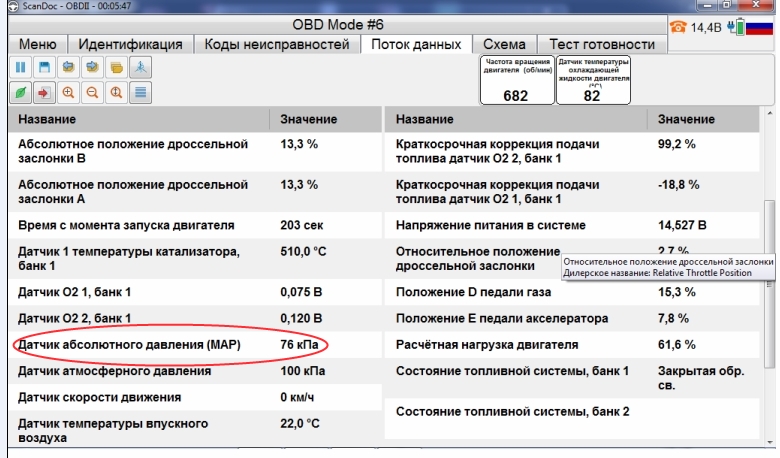Zoom out with the minus magnifier

point(92,92)
